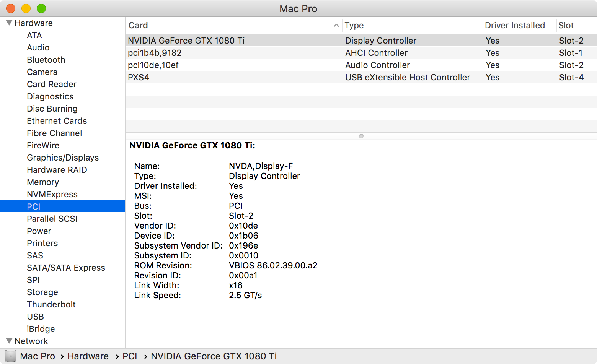This screenshot has height=364, width=597.
Task: Open Fibre Channel section
Action: pos(54,133)
